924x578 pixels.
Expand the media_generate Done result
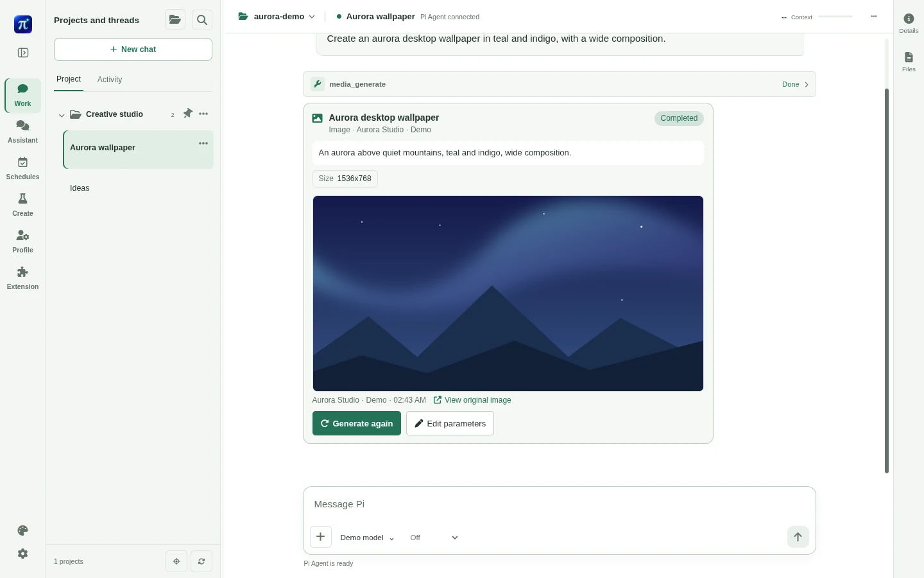pos(796,84)
